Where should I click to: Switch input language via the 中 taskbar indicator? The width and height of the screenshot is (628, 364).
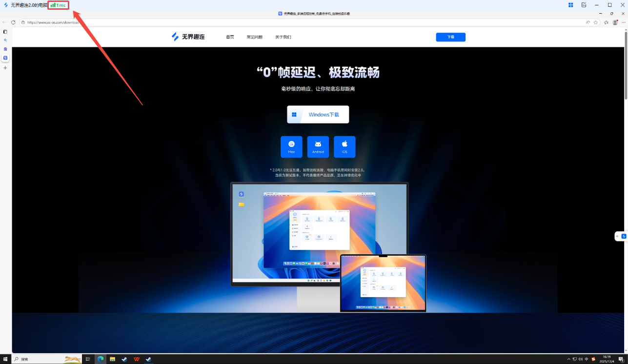pos(586,359)
